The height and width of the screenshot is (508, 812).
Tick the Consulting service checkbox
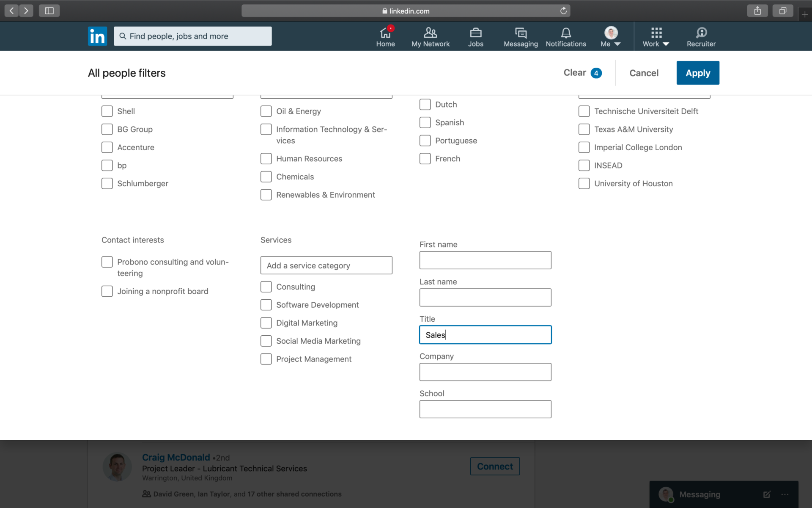266,287
